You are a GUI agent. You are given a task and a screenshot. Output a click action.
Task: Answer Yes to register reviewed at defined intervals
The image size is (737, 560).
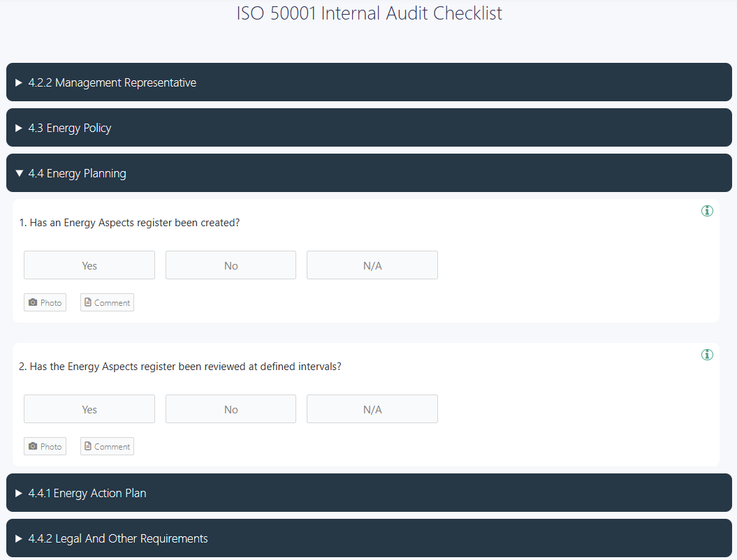(x=89, y=408)
